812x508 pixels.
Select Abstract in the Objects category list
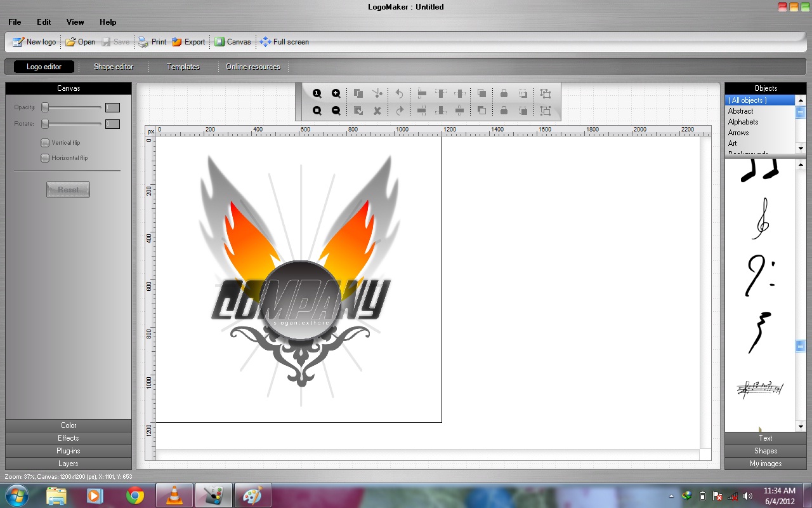(x=741, y=110)
